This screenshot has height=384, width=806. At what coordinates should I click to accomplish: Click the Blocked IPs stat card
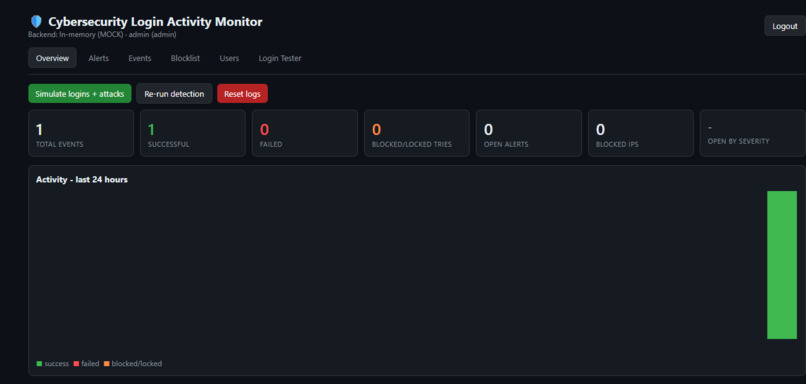641,133
